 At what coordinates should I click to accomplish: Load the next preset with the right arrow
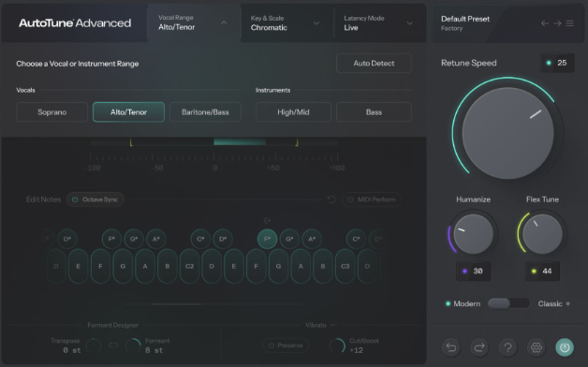[x=557, y=23]
